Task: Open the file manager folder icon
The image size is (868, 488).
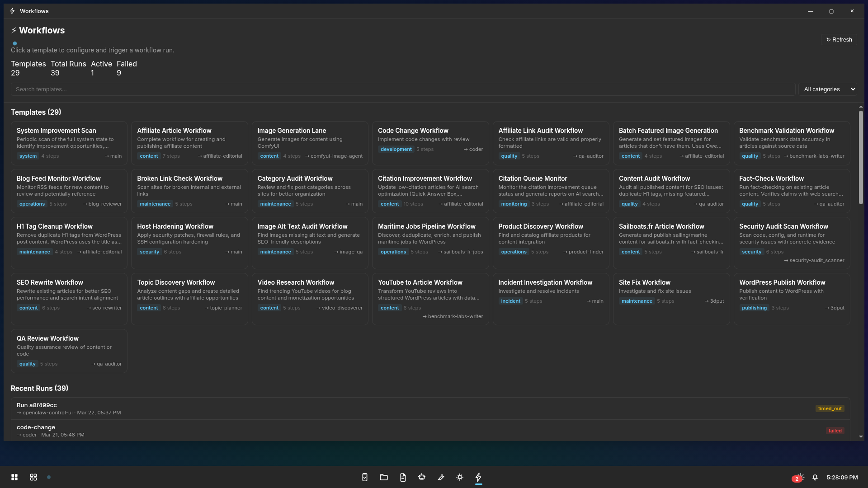Action: [384, 477]
